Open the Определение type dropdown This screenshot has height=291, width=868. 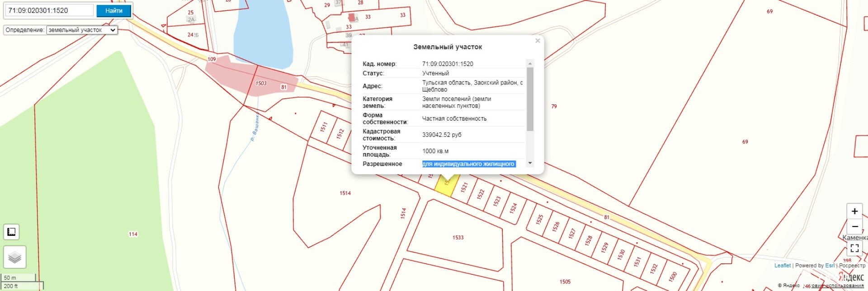pyautogui.click(x=82, y=30)
